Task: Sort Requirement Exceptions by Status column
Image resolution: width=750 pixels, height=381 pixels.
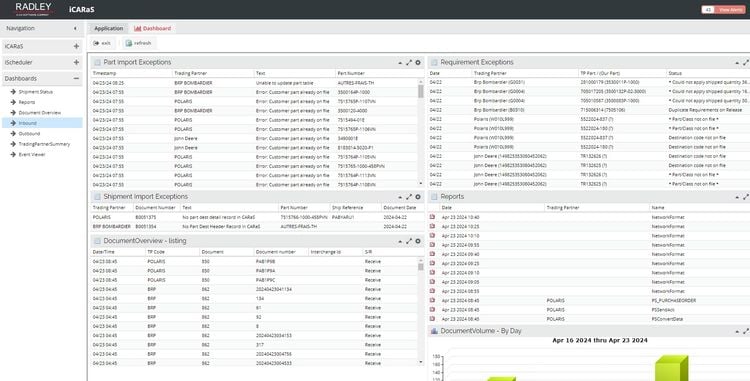Action: 708,73
